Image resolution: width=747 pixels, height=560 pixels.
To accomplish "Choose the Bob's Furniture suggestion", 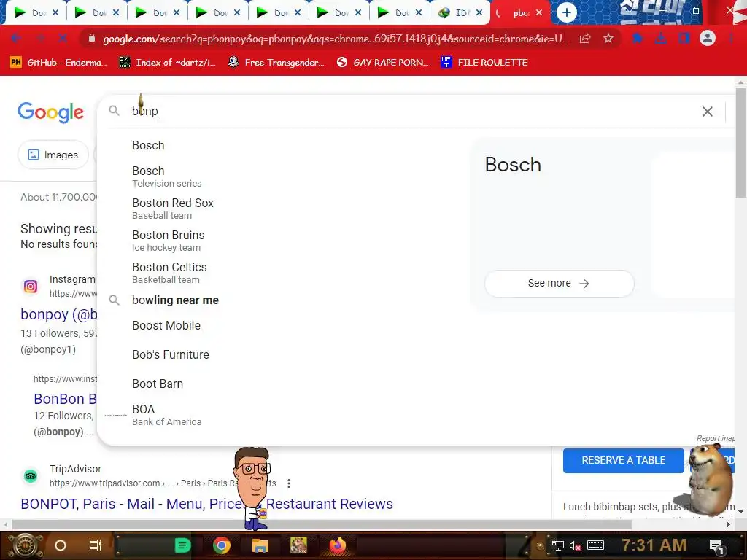I will pyautogui.click(x=171, y=355).
